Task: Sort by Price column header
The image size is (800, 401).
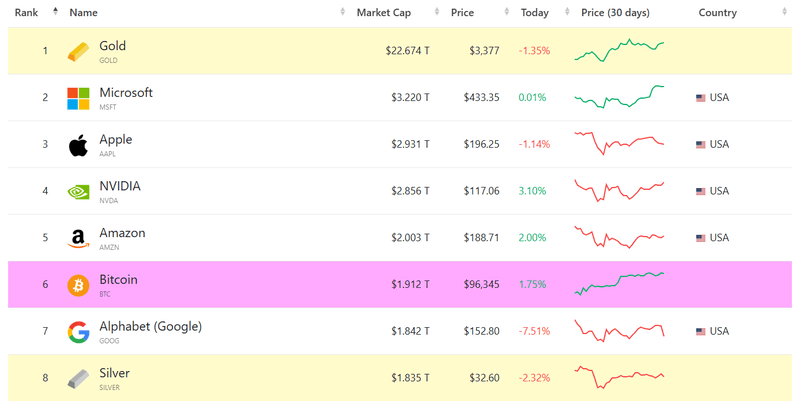Action: click(x=462, y=13)
